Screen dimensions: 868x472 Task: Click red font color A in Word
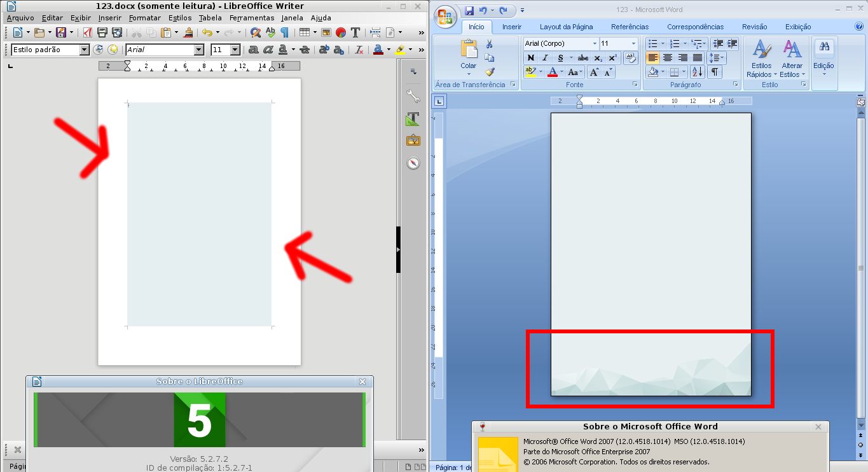click(553, 72)
